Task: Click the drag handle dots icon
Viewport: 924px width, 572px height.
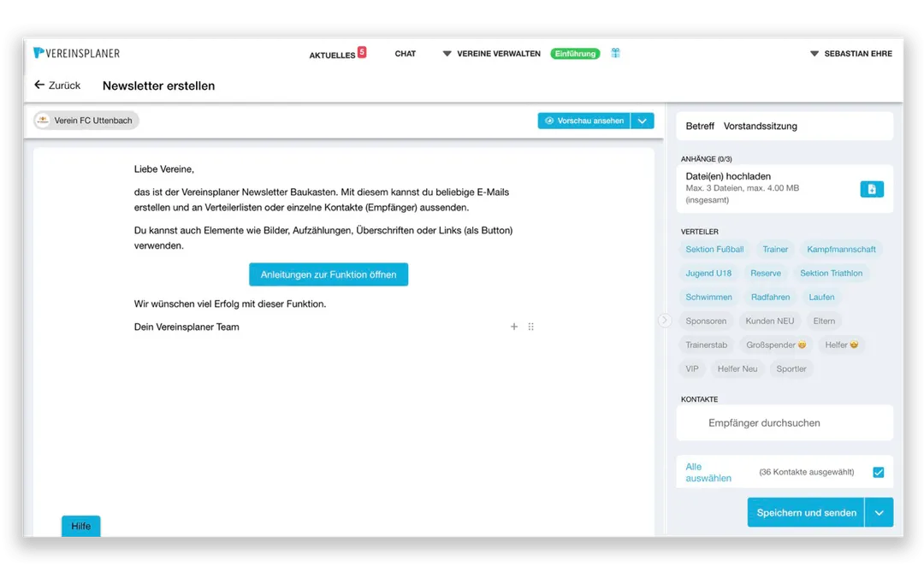Action: (x=531, y=327)
